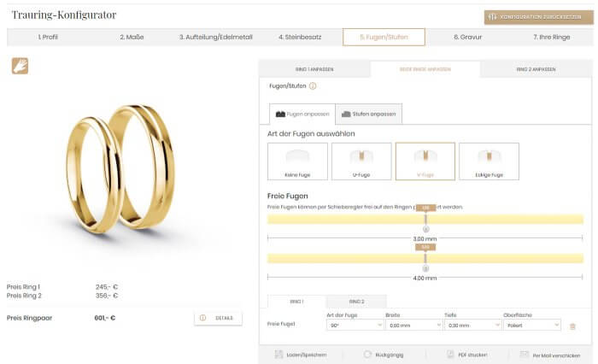Click the Laden/Speichern icon

[278, 355]
